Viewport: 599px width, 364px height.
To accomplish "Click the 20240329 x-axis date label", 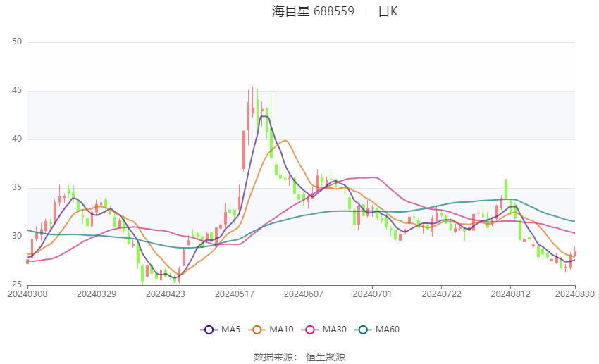I will [97, 294].
